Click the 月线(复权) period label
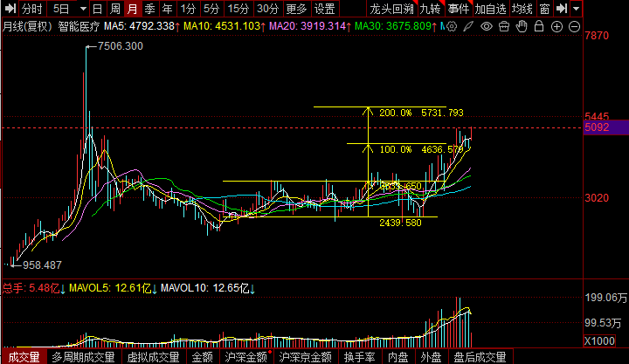Viewport: 629px width, 364px height. coord(27,27)
